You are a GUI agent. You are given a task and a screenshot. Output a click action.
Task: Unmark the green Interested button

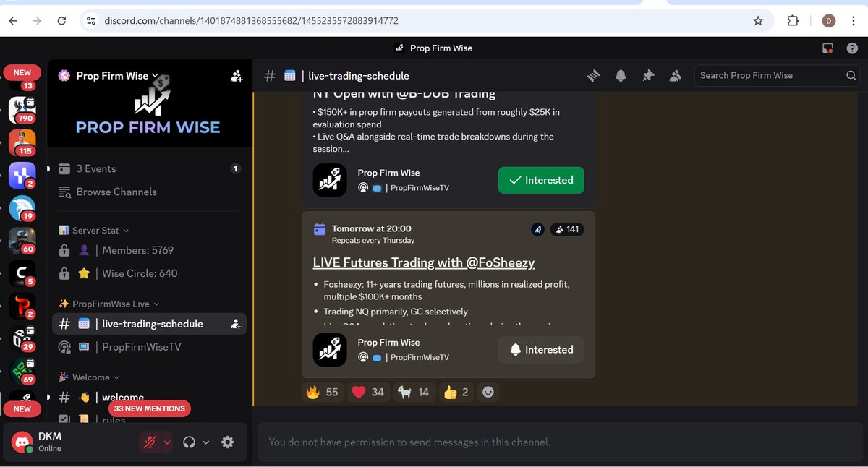541,180
